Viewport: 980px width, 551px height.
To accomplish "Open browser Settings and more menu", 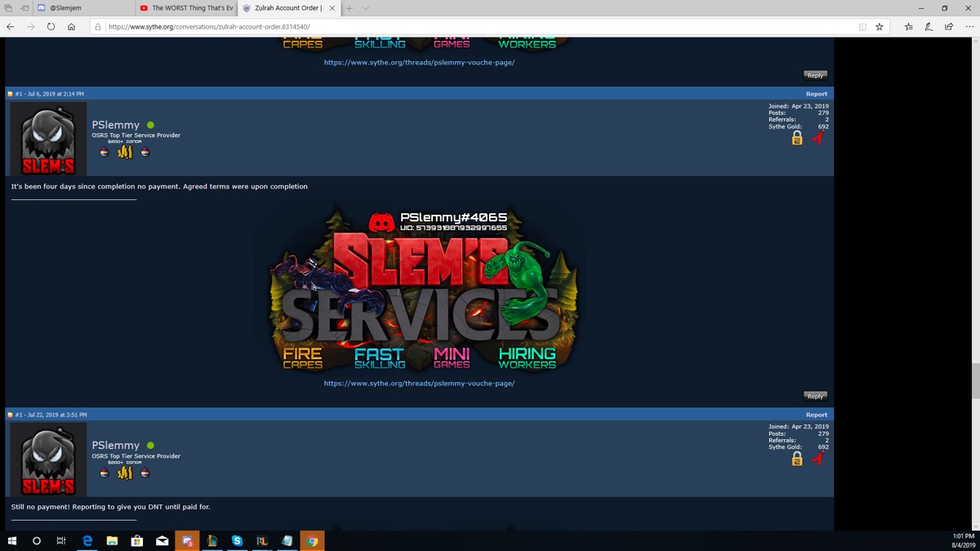I will (x=969, y=27).
